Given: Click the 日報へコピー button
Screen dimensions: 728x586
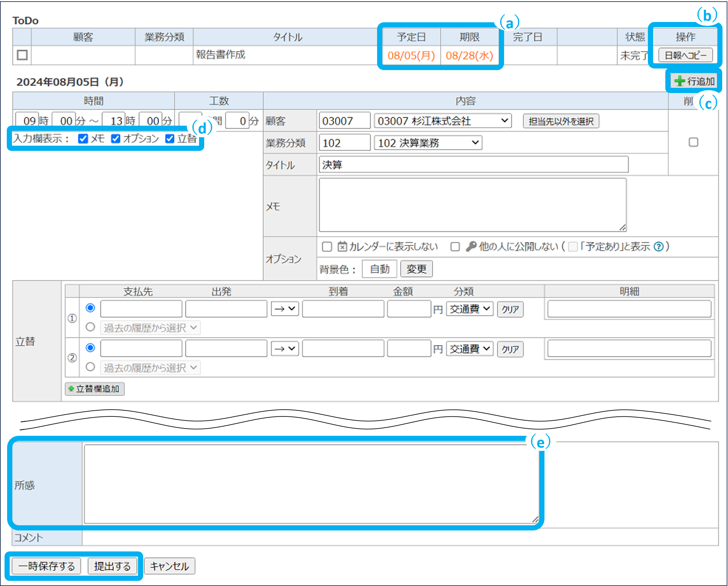Looking at the screenshot, I should (685, 55).
